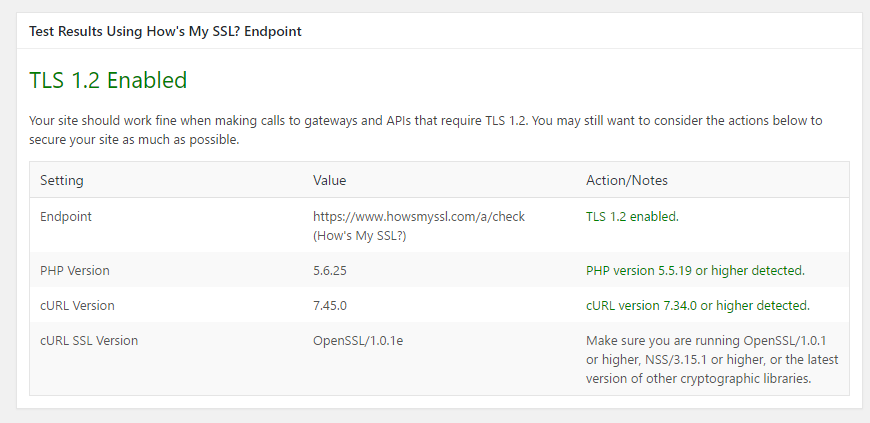Screen dimensions: 870x423
Task: Click the Test Results panel header title
Action: pyautogui.click(x=165, y=31)
